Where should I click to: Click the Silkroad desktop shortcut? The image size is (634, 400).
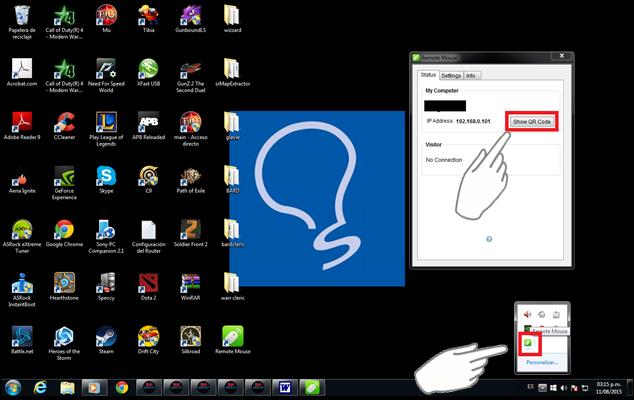190,340
